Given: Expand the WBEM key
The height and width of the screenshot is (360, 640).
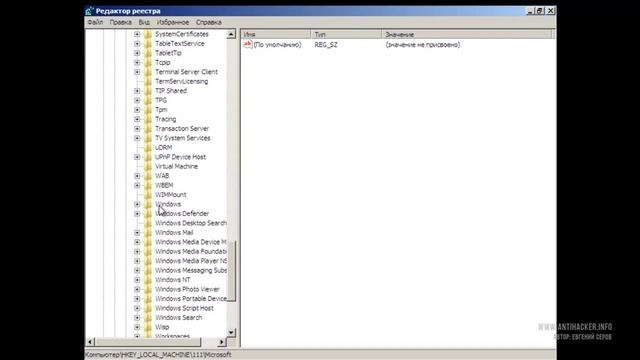Looking at the screenshot, I should [137, 185].
